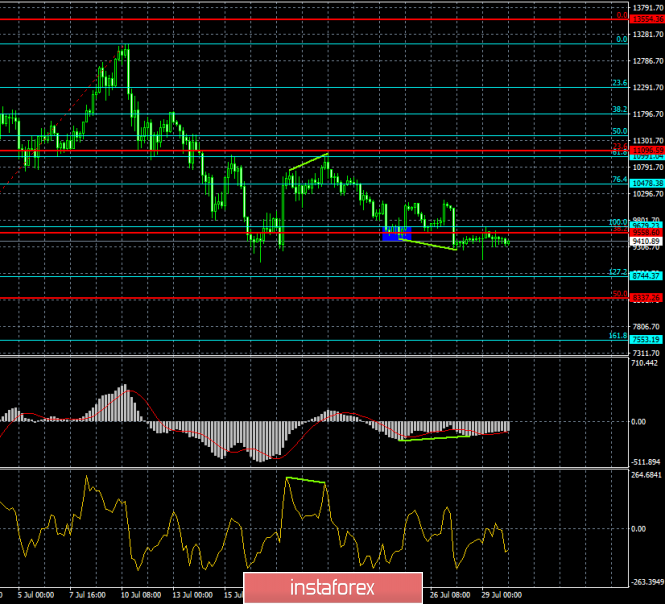Select the blue rectangle on the price chart
This screenshot has height=604, width=665.
pyautogui.click(x=397, y=234)
